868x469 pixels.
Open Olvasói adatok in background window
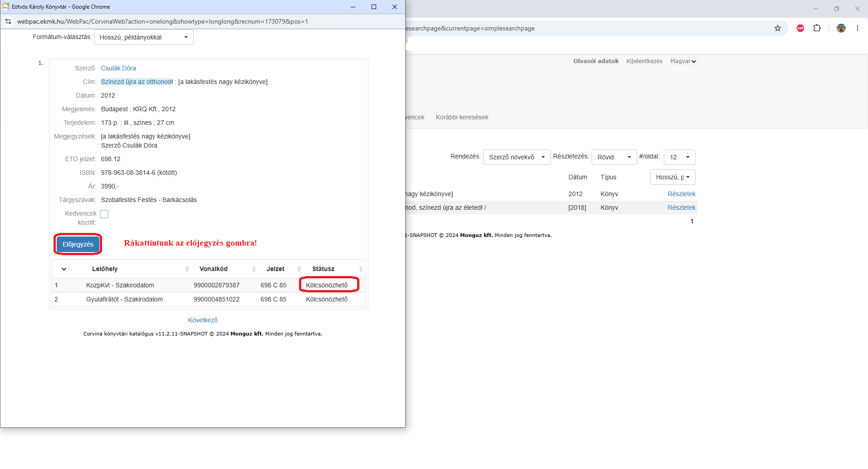point(596,61)
